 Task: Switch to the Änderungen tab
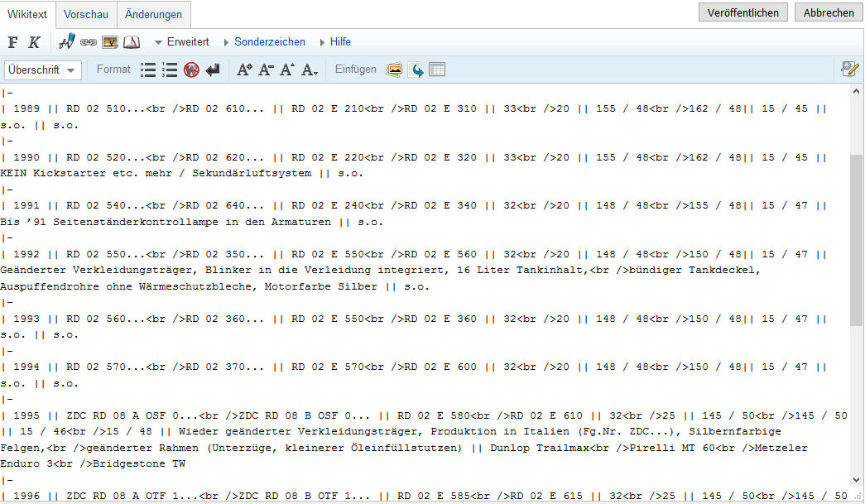(x=153, y=14)
